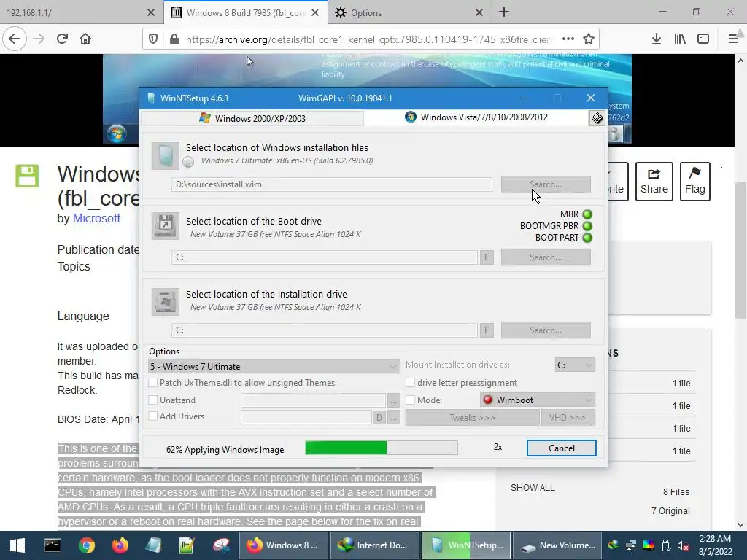
Task: Enable drive letter preassignment checkbox
Action: click(x=410, y=382)
